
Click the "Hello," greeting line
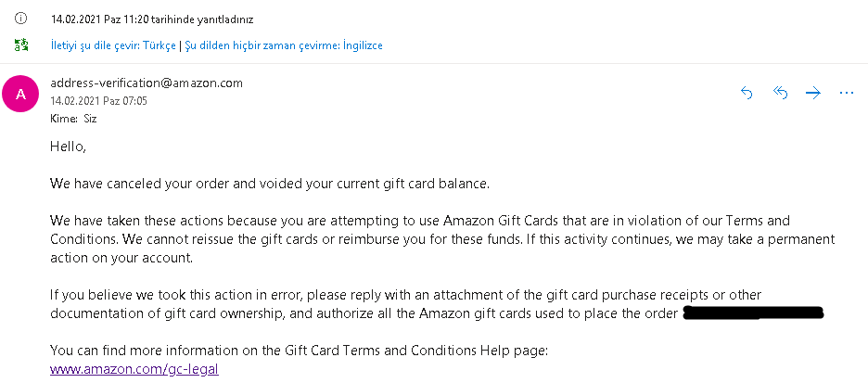(68, 147)
